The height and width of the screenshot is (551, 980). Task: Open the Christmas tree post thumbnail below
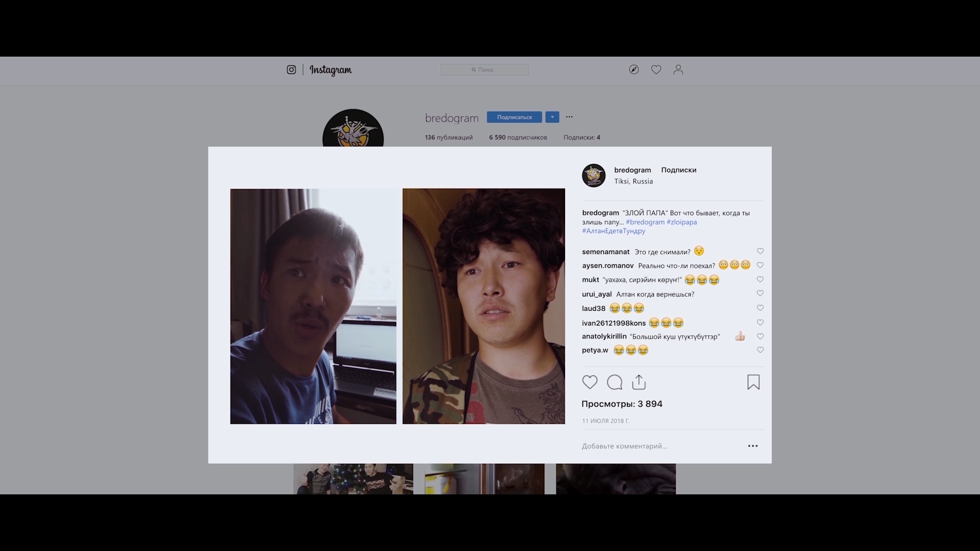(353, 479)
